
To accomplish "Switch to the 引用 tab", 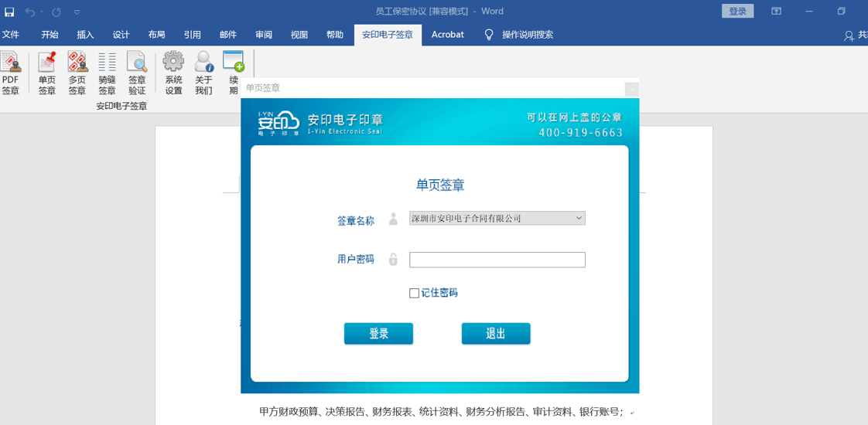I will 193,35.
